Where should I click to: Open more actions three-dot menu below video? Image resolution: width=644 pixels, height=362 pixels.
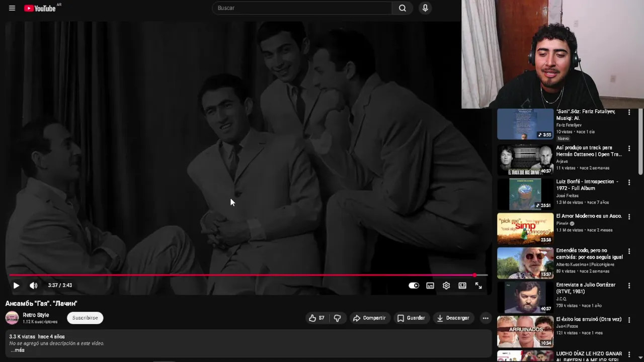point(486,318)
